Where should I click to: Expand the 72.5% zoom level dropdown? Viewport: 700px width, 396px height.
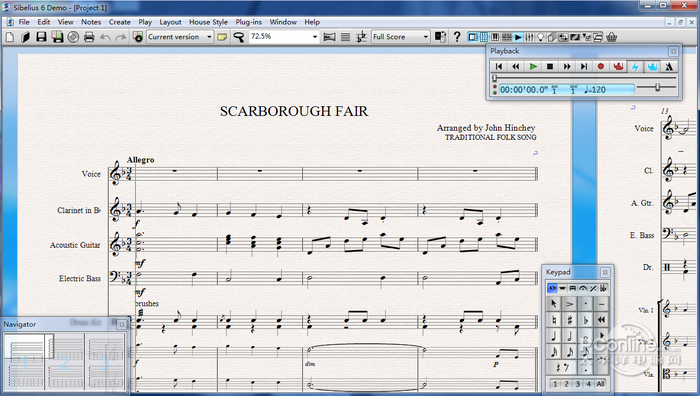coord(284,37)
